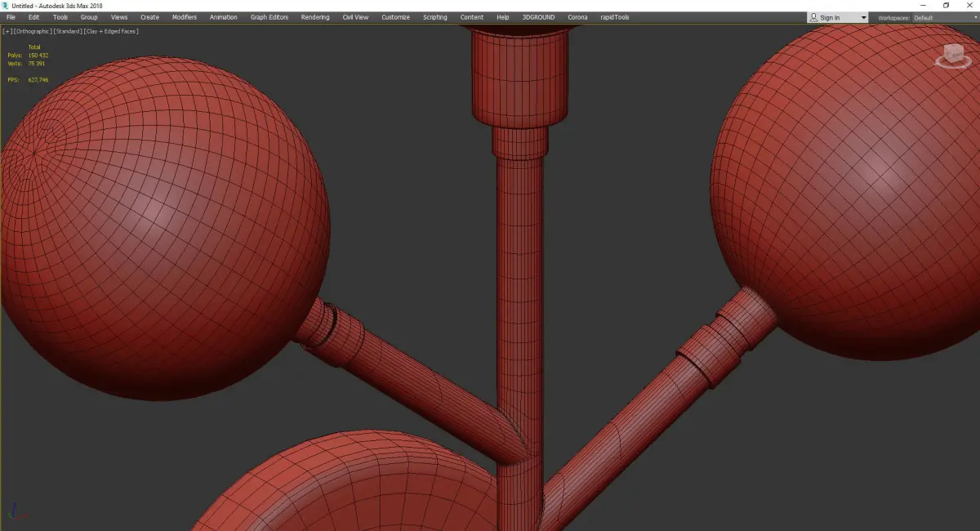Open the Civil View menu

(x=355, y=17)
